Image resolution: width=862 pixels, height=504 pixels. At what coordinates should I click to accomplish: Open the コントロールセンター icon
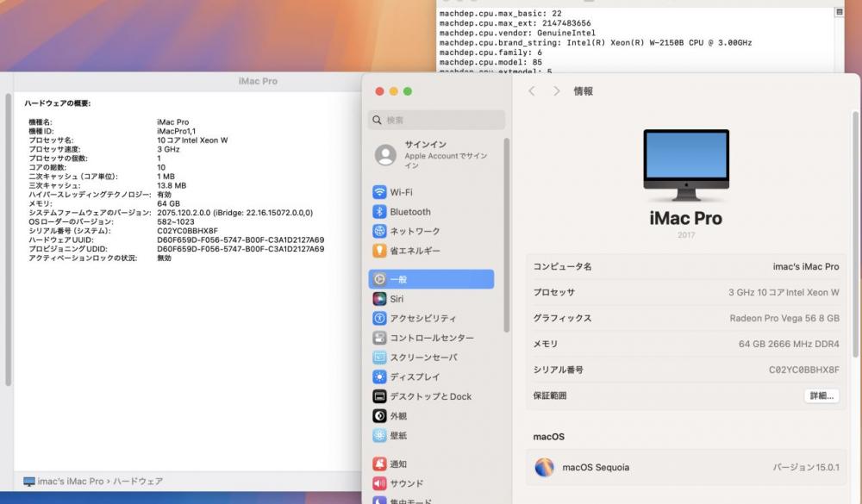[x=379, y=338]
